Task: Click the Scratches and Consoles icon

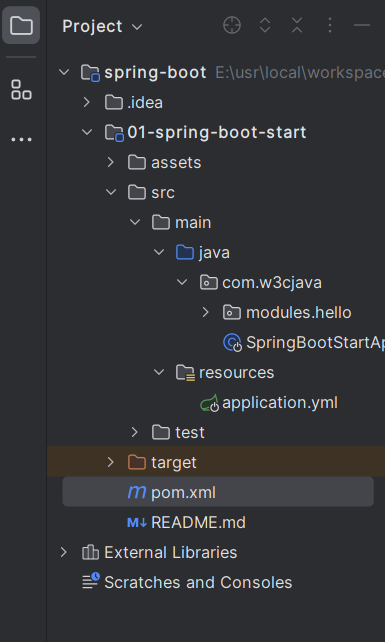Action: coord(91,581)
